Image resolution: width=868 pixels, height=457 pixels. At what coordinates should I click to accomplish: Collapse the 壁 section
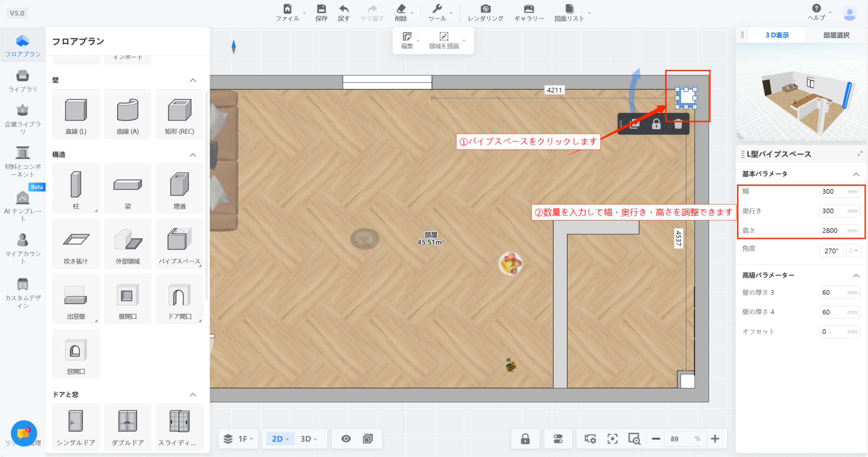193,80
